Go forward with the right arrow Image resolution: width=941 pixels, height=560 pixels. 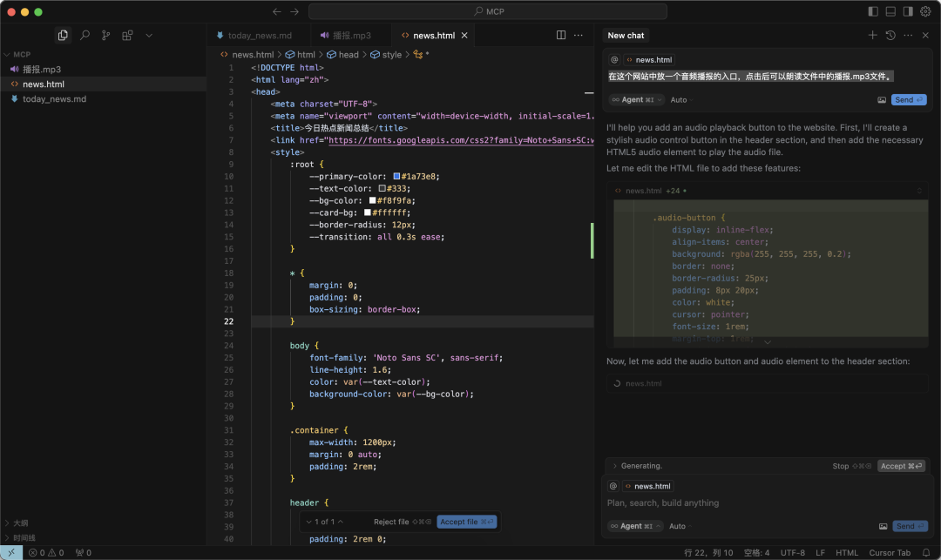[294, 11]
